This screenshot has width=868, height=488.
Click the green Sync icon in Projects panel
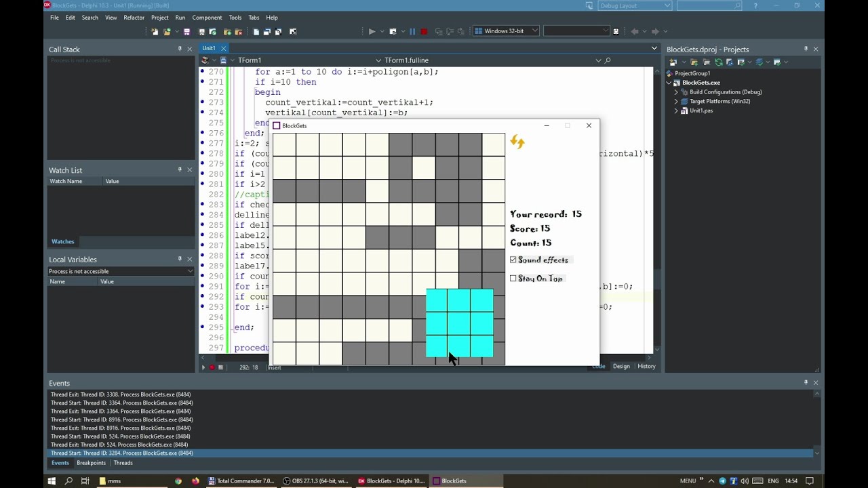(x=718, y=62)
